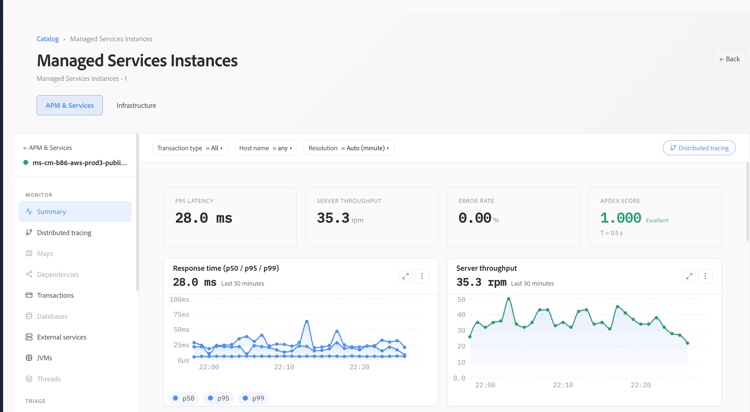Click the Server Throughput 35.3 rpm card
The width and height of the screenshot is (750, 412).
(372, 217)
